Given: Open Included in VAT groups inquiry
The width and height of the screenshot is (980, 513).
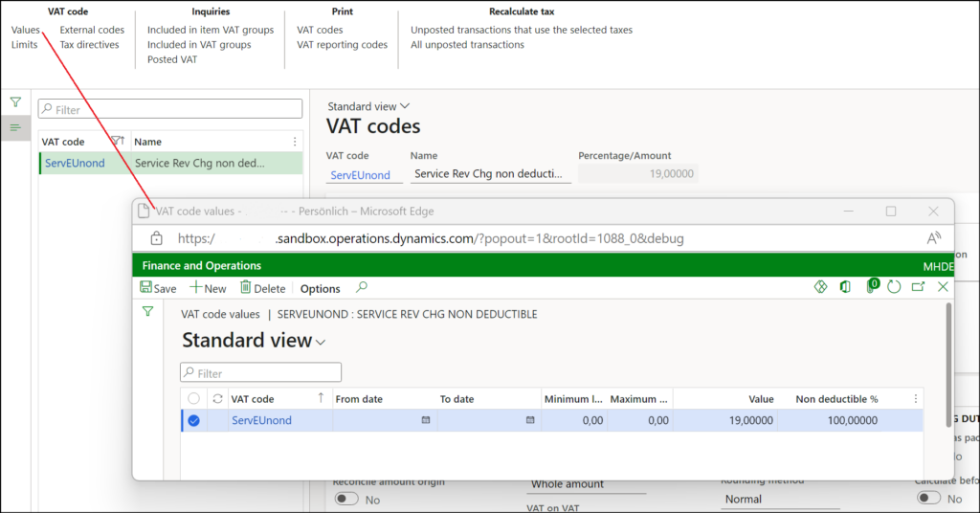Looking at the screenshot, I should click(x=199, y=44).
